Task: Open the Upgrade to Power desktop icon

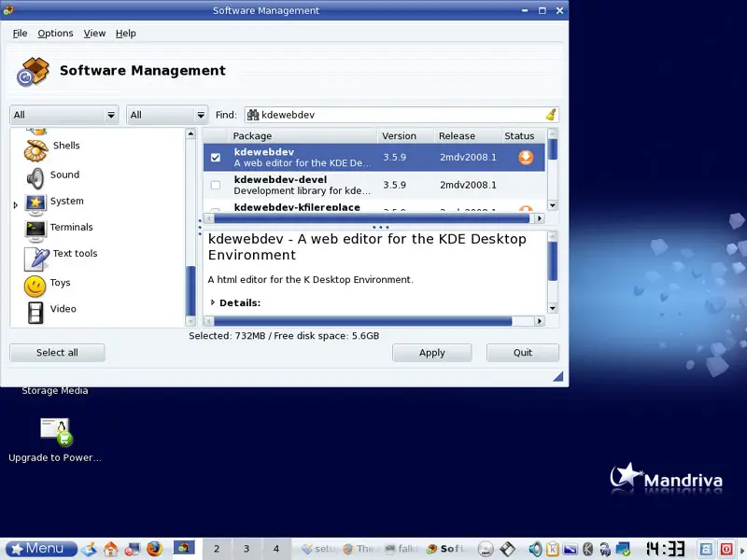Action: (x=55, y=432)
